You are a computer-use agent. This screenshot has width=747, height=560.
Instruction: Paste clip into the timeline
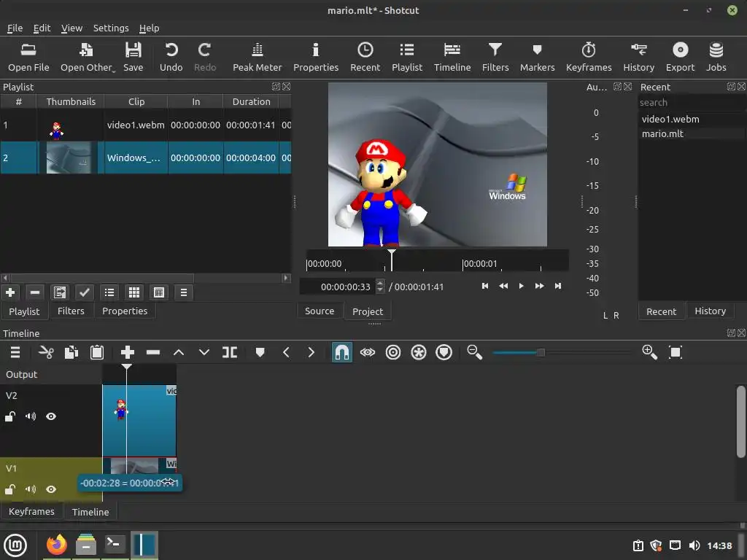[x=97, y=352]
